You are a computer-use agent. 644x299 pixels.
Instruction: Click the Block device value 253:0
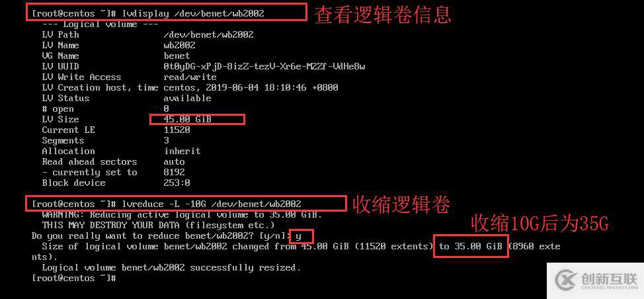(177, 183)
